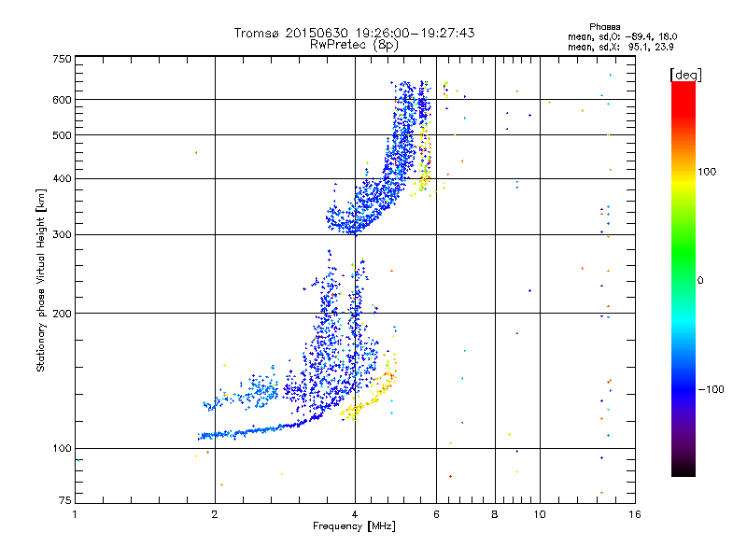This screenshot has height=560, width=747.
Task: Click the colorbar tick label '-100'
Action: coord(711,389)
